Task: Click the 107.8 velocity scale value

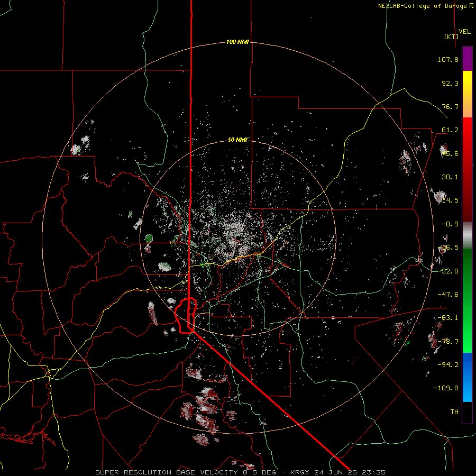Action: (448, 59)
